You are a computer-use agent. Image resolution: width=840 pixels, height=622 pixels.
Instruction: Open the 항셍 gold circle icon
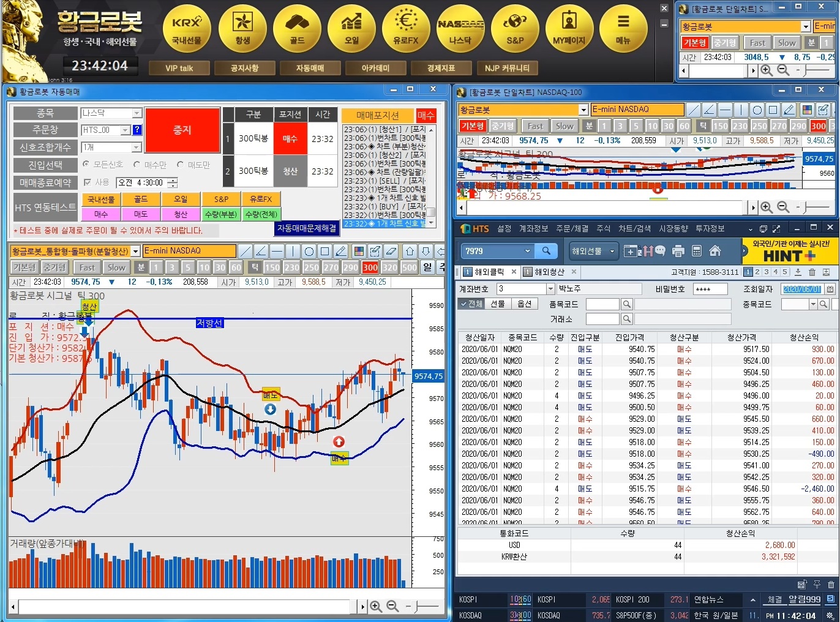click(x=242, y=29)
